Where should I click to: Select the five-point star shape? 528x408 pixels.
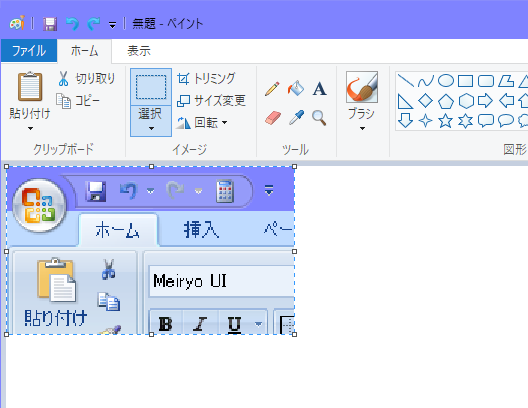pos(446,121)
